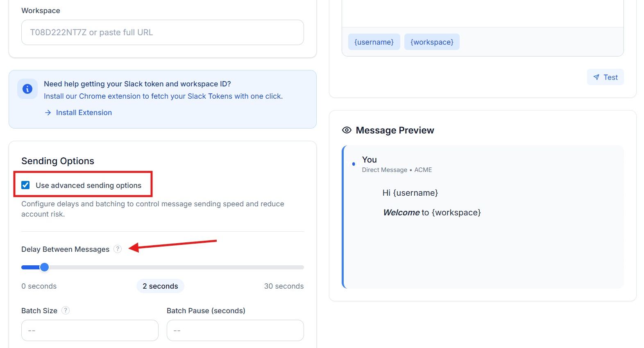This screenshot has width=644, height=348.
Task: Click help icon next to Delay Between Messages
Action: click(x=118, y=249)
